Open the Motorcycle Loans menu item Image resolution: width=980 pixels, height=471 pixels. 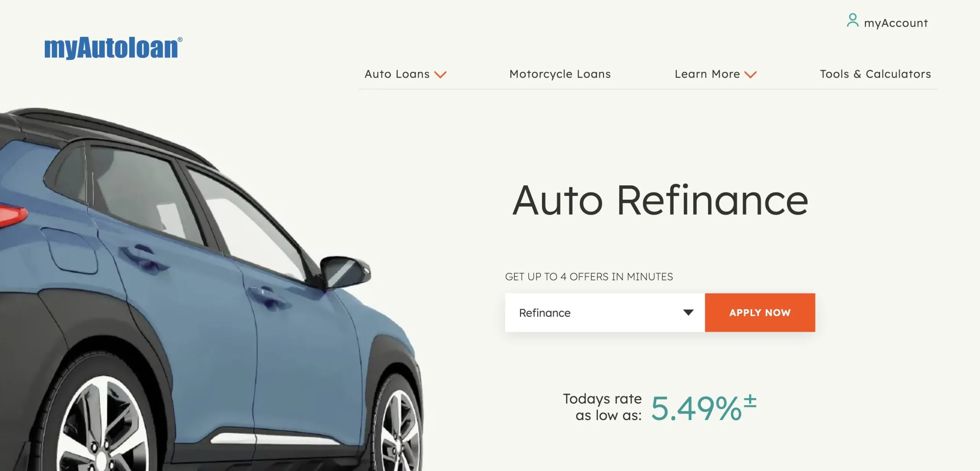coord(560,74)
